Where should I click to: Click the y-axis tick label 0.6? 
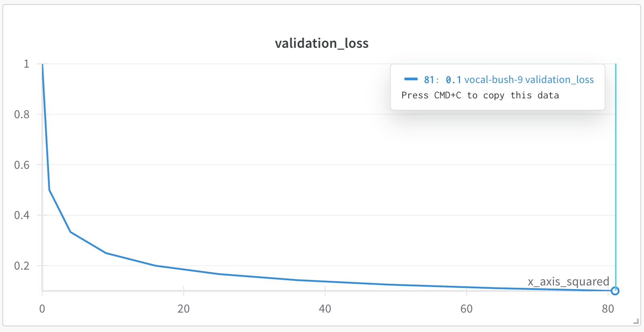tap(22, 165)
